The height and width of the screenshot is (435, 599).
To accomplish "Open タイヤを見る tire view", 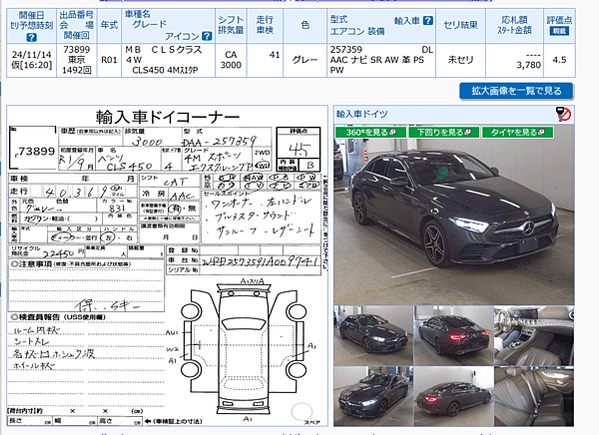I will pyautogui.click(x=517, y=133).
